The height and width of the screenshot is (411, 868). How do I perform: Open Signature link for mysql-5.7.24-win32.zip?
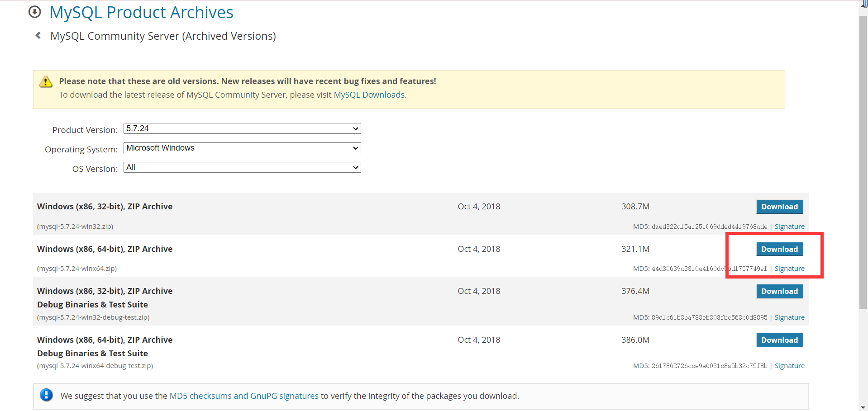click(x=790, y=227)
